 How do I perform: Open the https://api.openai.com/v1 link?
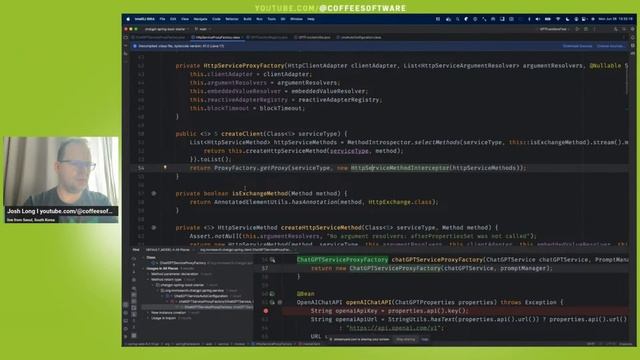pyautogui.click(x=394, y=328)
